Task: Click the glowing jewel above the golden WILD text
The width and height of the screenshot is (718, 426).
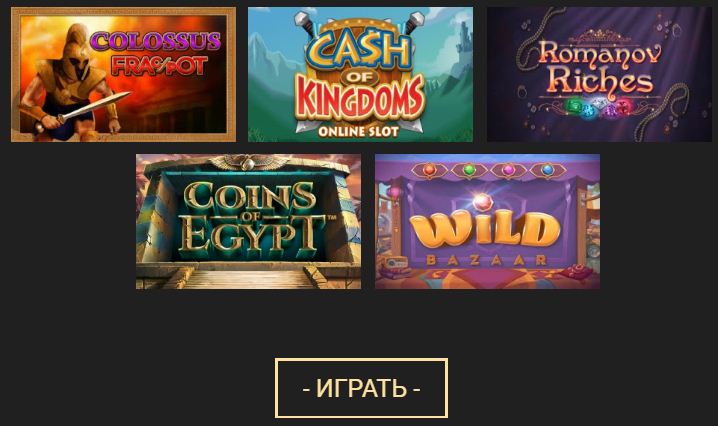Action: (481, 201)
